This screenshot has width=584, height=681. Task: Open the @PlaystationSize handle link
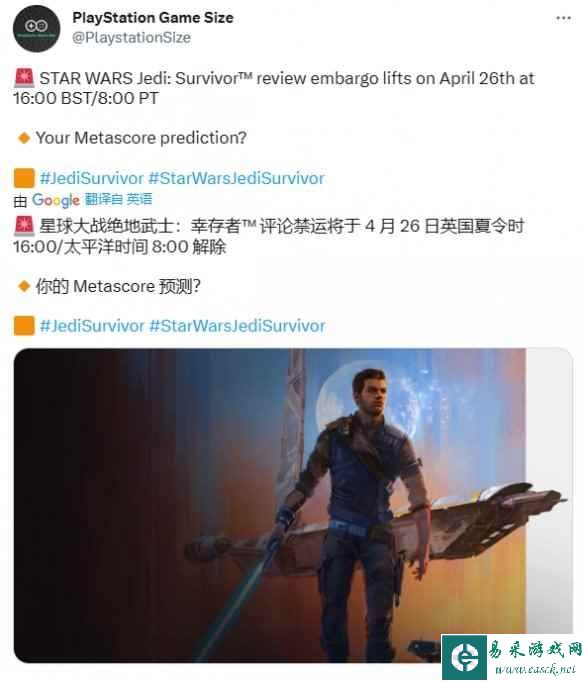click(132, 37)
